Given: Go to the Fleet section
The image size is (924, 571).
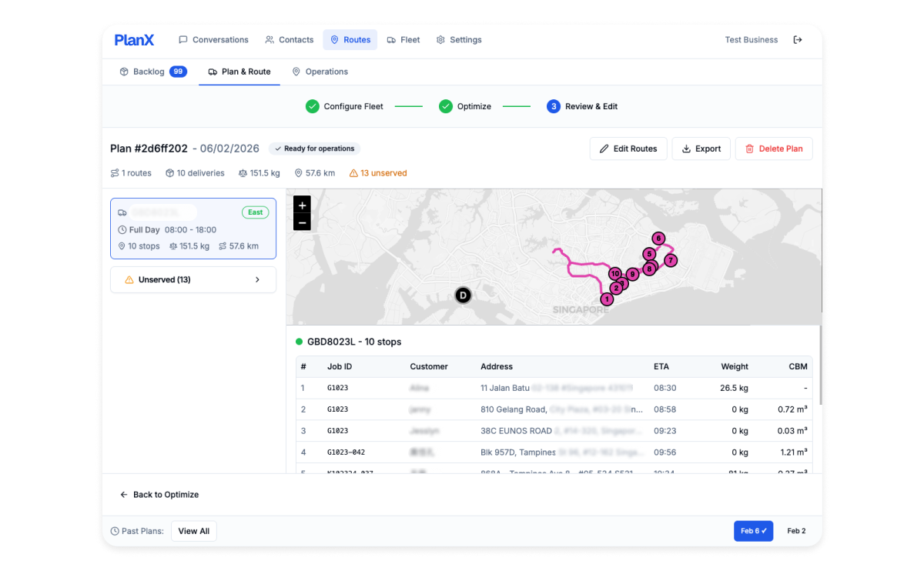Looking at the screenshot, I should [403, 40].
